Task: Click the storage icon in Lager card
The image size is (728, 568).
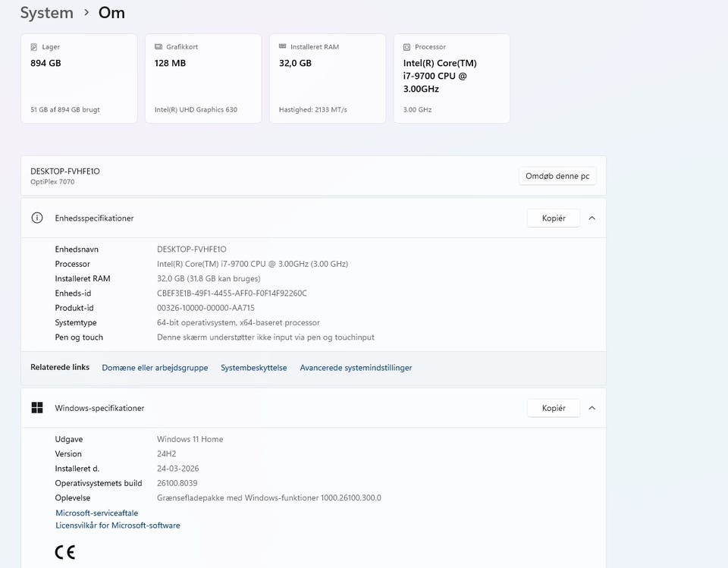Action: click(x=34, y=47)
